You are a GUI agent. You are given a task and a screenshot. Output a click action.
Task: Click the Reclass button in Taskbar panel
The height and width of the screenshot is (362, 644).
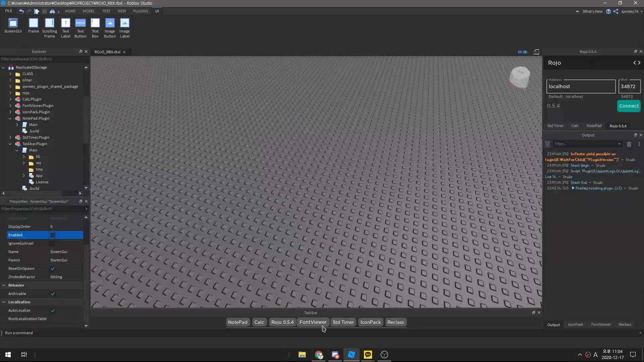pos(395,322)
